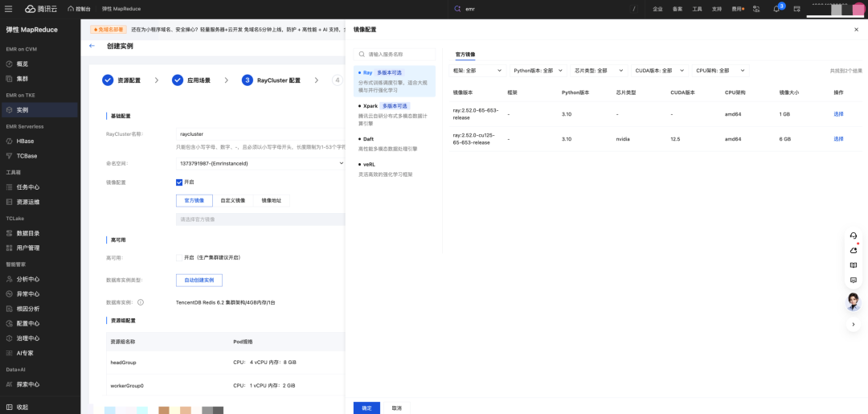Select Ray service in list
The height and width of the screenshot is (414, 868).
[395, 81]
